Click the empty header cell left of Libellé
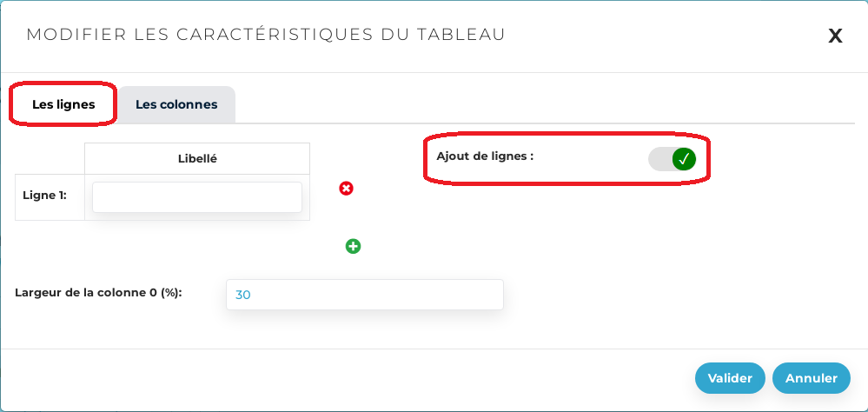The image size is (868, 412). tap(50, 159)
